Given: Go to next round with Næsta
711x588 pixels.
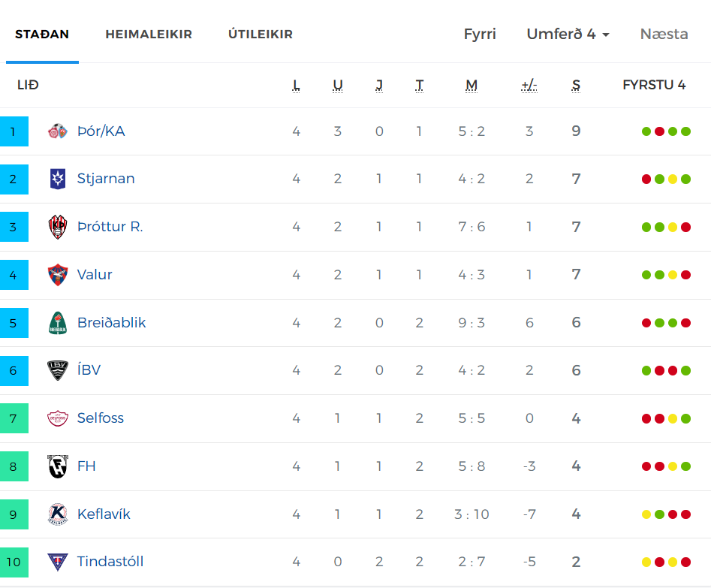Looking at the screenshot, I should click(x=664, y=34).
